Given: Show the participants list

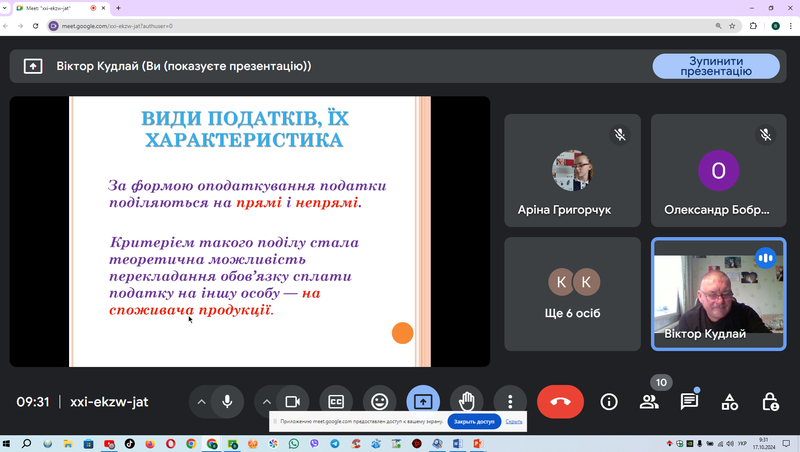Looking at the screenshot, I should 649,402.
